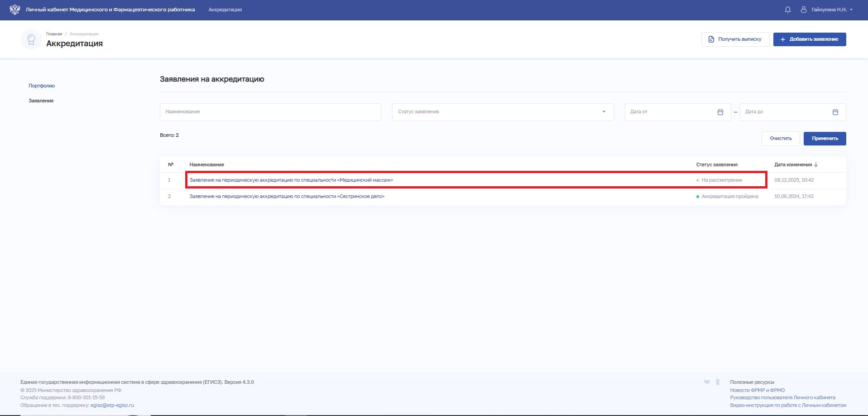Click the accreditation ribbon badge icon

31,40
